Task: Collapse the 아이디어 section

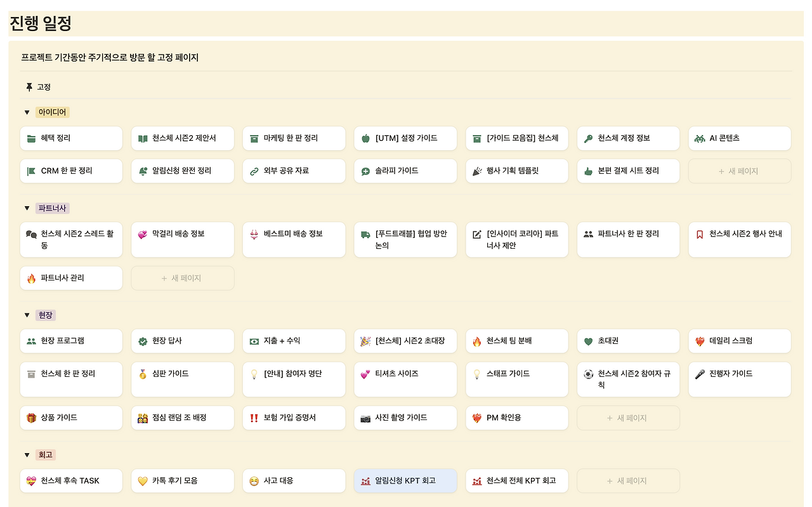Action: point(27,112)
